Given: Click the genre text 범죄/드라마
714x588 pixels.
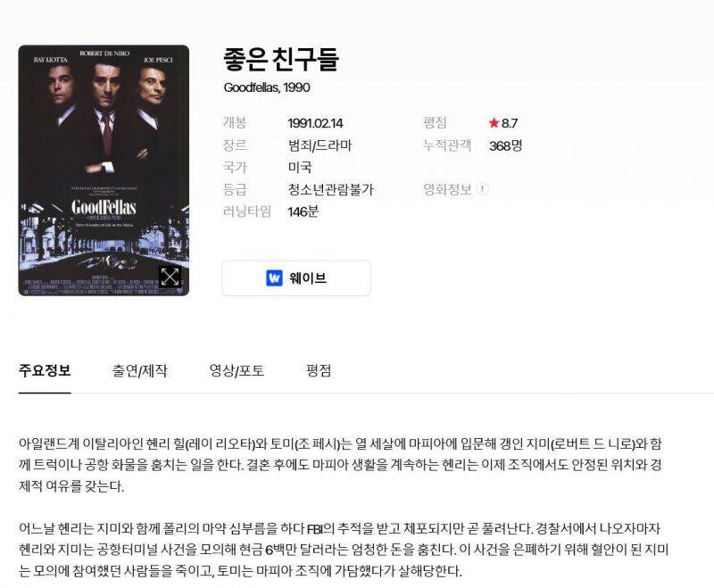Looking at the screenshot, I should [320, 145].
